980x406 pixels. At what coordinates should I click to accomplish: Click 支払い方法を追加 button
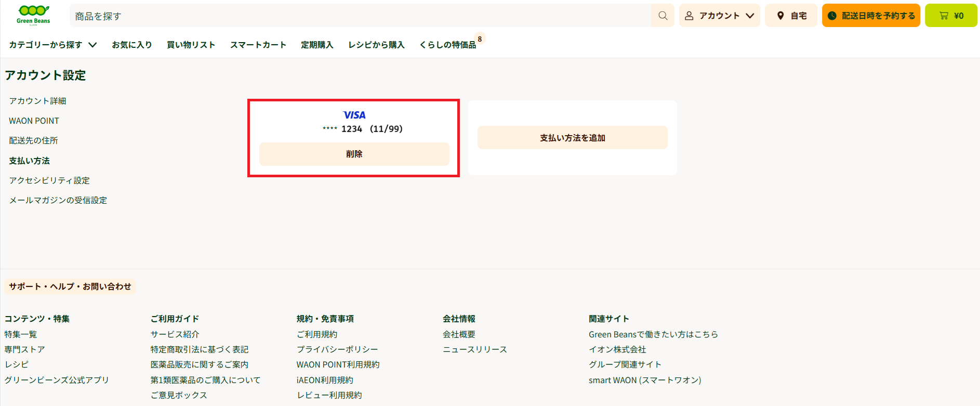(573, 138)
